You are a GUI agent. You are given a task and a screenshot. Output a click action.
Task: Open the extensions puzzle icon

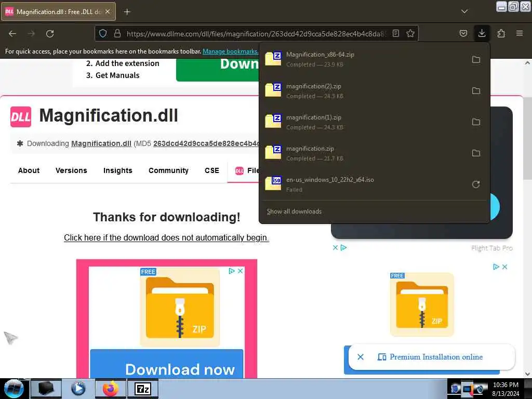tap(501, 33)
